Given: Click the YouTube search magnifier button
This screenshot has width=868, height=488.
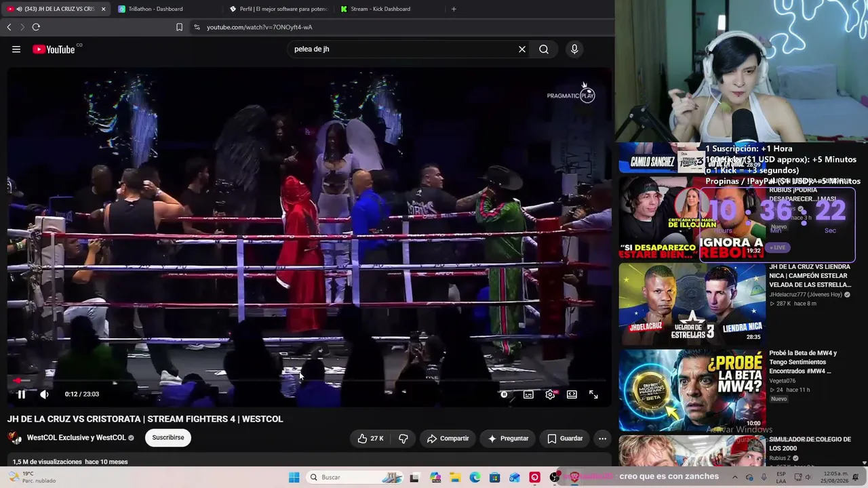Looking at the screenshot, I should (544, 49).
